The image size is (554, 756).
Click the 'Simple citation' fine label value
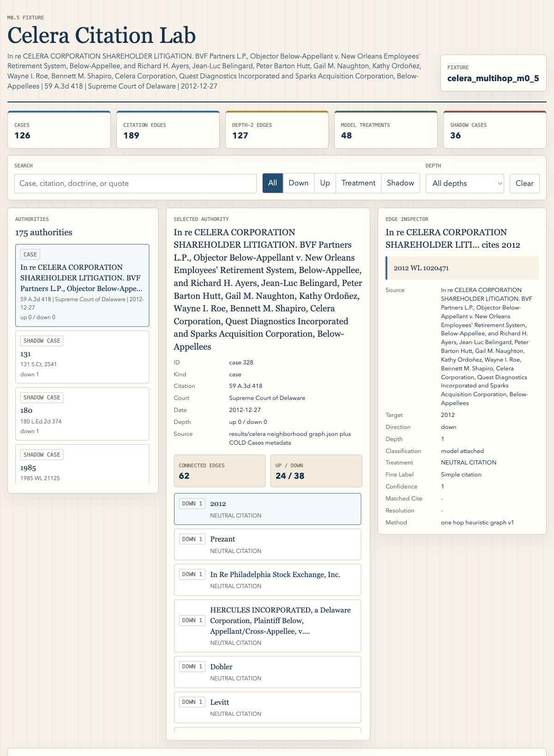pos(461,475)
